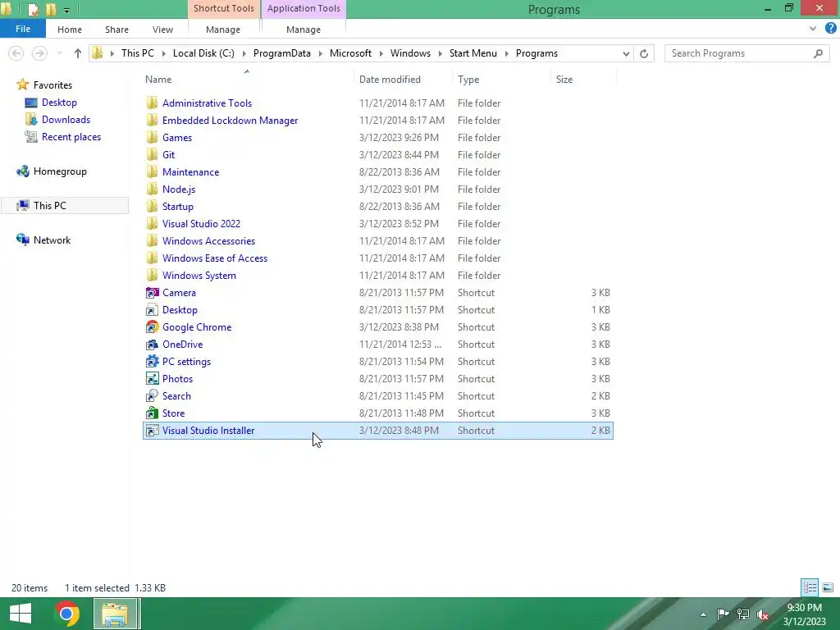Refresh the Programs folder view
The width and height of the screenshot is (840, 630).
coord(644,53)
